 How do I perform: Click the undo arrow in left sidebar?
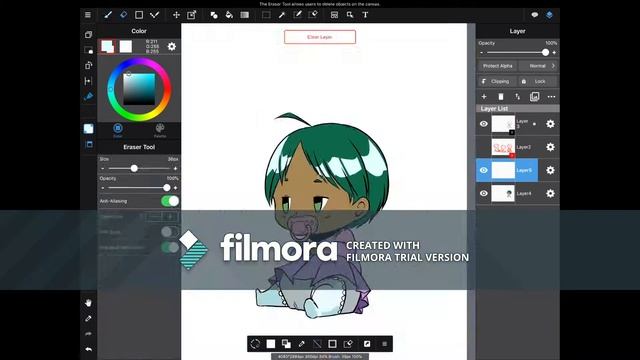[x=88, y=349]
